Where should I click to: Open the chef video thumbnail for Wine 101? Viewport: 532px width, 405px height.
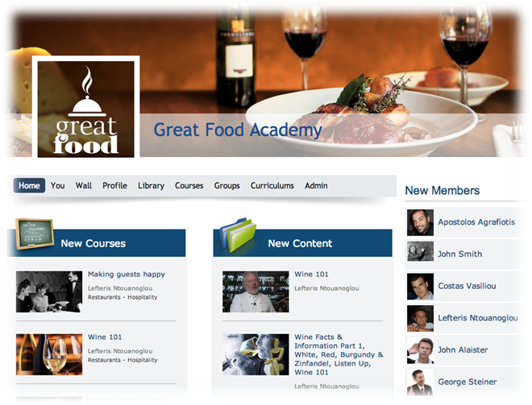click(256, 291)
